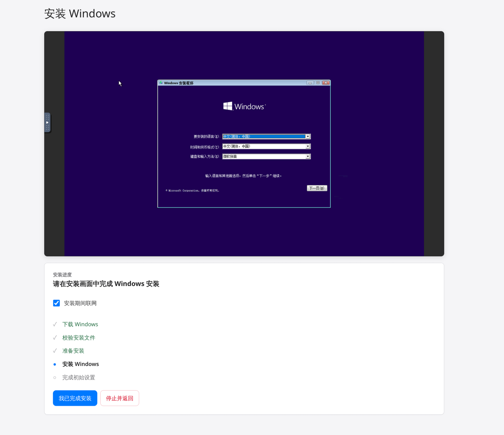504x435 pixels.
Task: Click the 安装 Windows active step
Action: click(x=80, y=364)
